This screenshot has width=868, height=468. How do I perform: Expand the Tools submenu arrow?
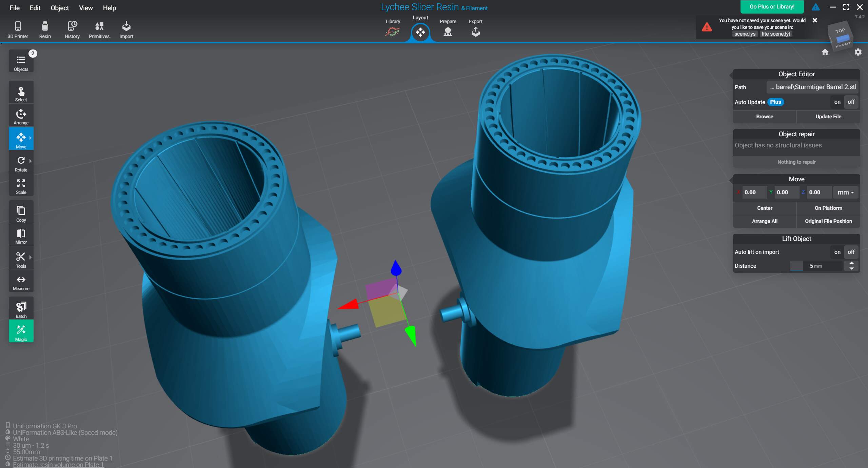point(31,257)
